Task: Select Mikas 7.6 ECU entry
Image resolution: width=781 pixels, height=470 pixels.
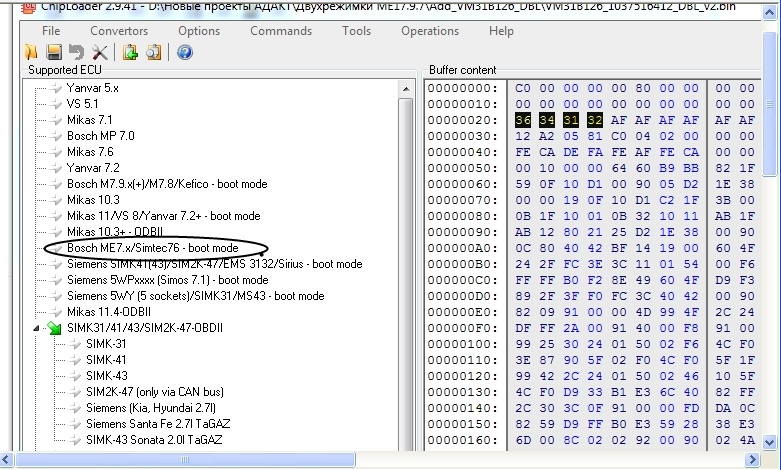Action: coord(90,152)
